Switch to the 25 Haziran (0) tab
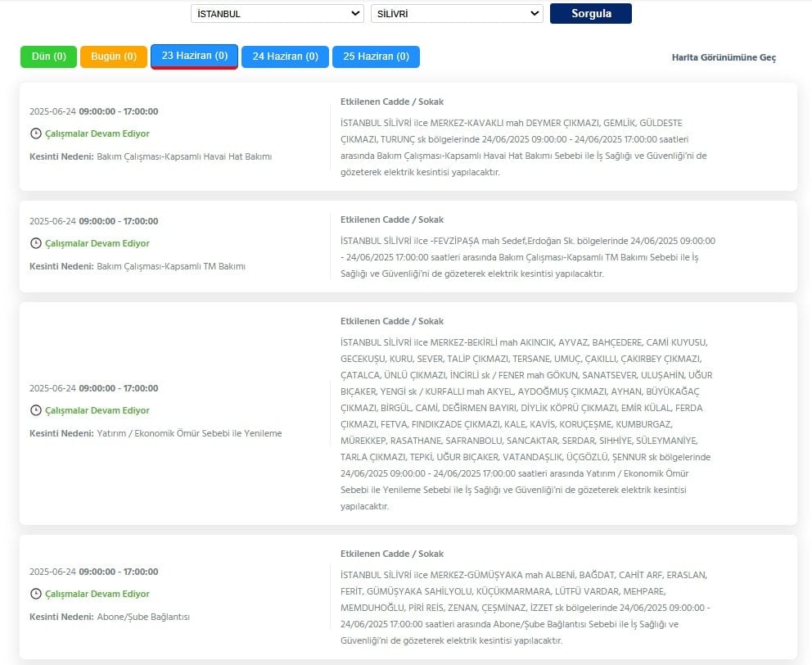This screenshot has width=812, height=665. [x=376, y=57]
